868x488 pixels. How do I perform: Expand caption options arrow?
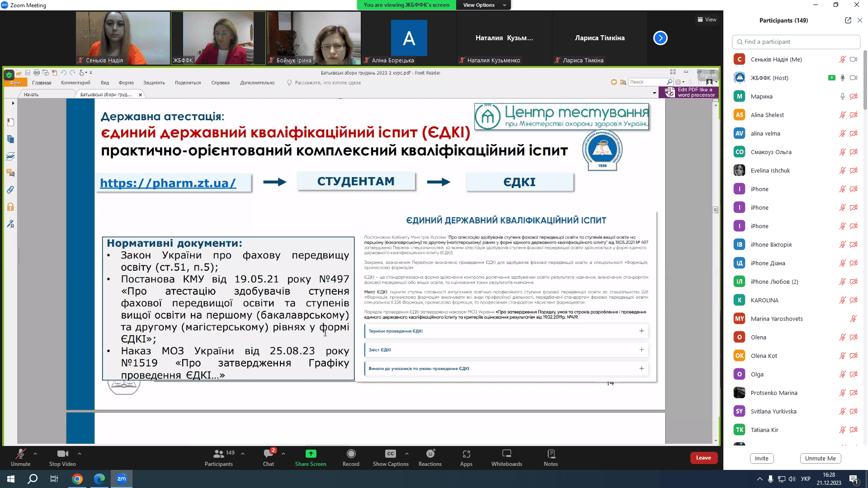coord(407,453)
